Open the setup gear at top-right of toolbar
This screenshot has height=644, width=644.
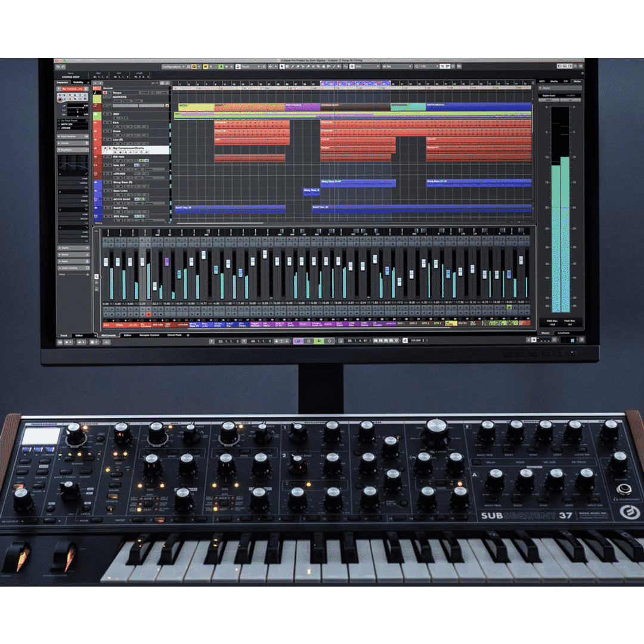[x=581, y=66]
